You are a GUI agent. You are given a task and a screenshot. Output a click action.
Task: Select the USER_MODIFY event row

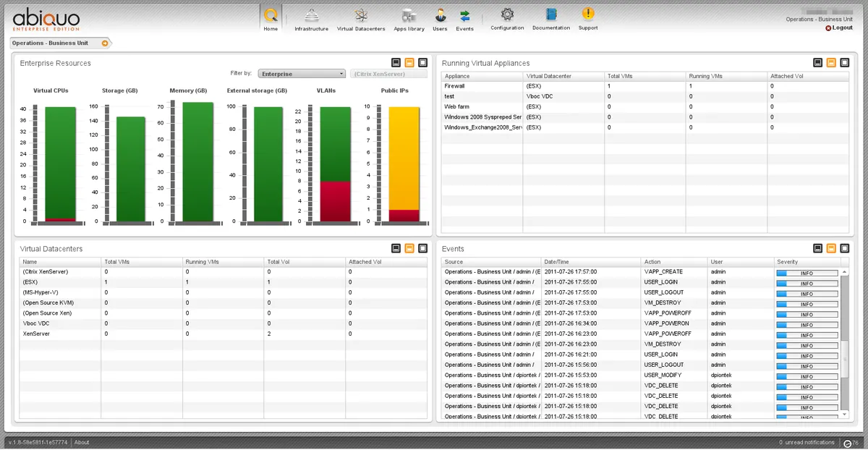coord(641,375)
